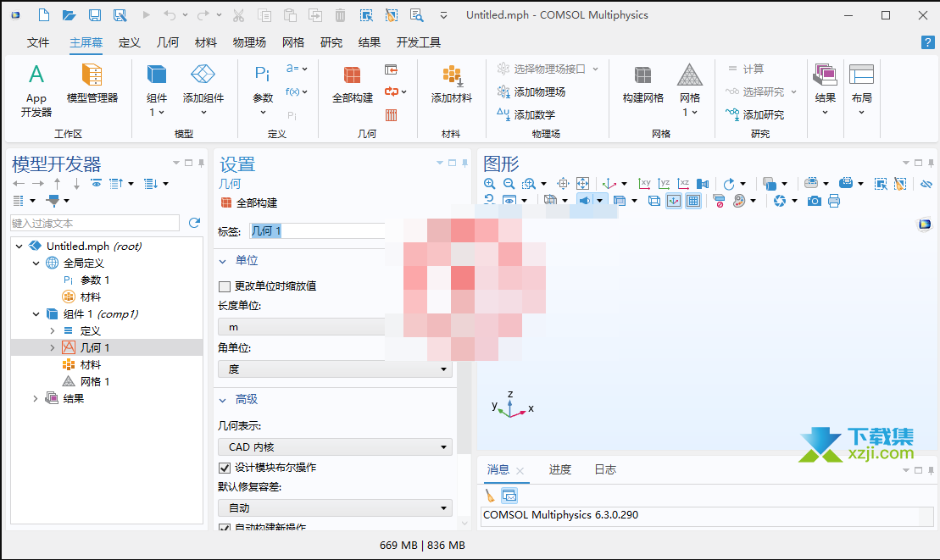Open 默认修复容差 dropdown 自动
940x560 pixels.
[335, 507]
